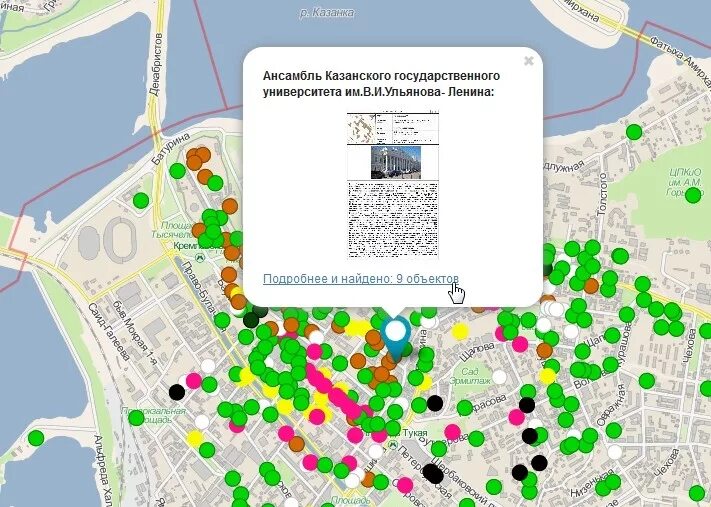Click the blue location pin below the popup
Image resolution: width=711 pixels, height=507 pixels.
(x=395, y=339)
